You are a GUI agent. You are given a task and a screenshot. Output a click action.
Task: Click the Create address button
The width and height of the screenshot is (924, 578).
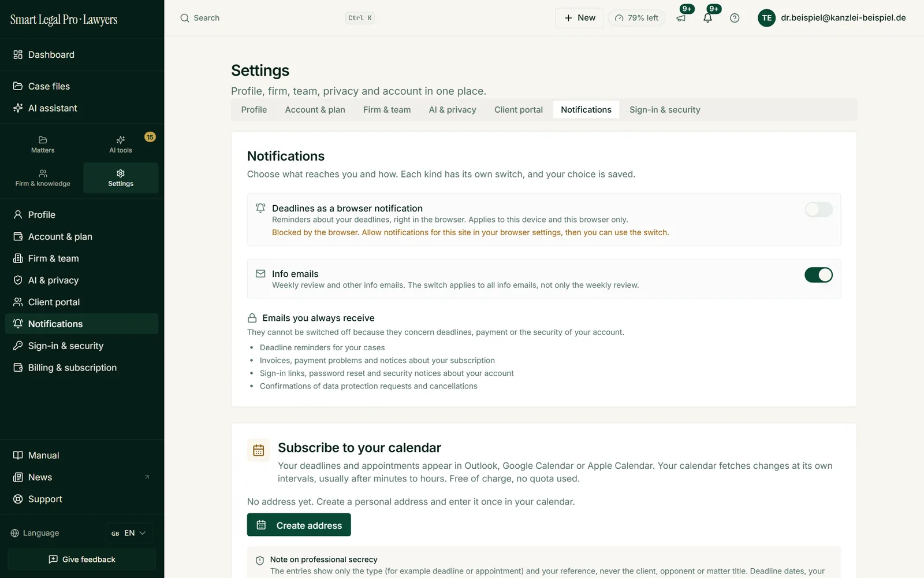pyautogui.click(x=299, y=525)
